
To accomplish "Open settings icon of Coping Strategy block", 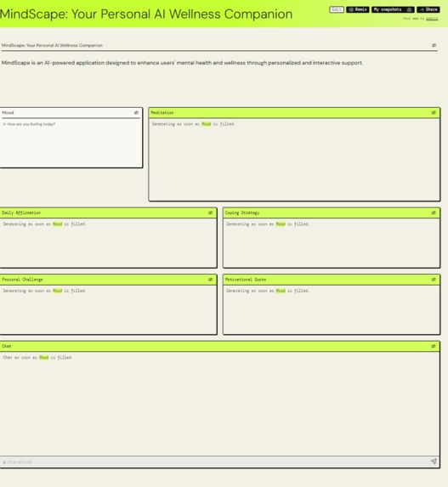I will tap(434, 212).
